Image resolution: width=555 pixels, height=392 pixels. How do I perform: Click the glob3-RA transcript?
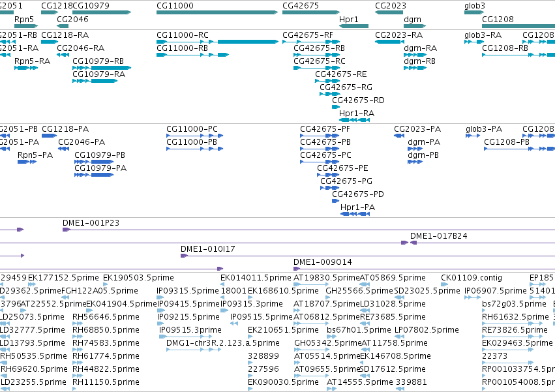[x=474, y=42]
